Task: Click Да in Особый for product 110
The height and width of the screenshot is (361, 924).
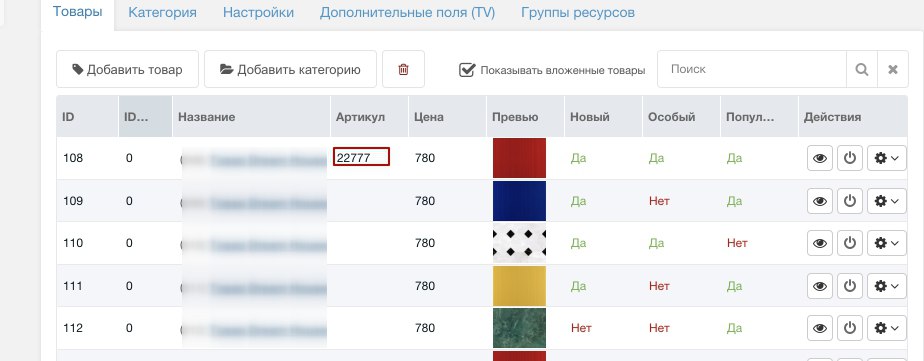Action: [656, 243]
